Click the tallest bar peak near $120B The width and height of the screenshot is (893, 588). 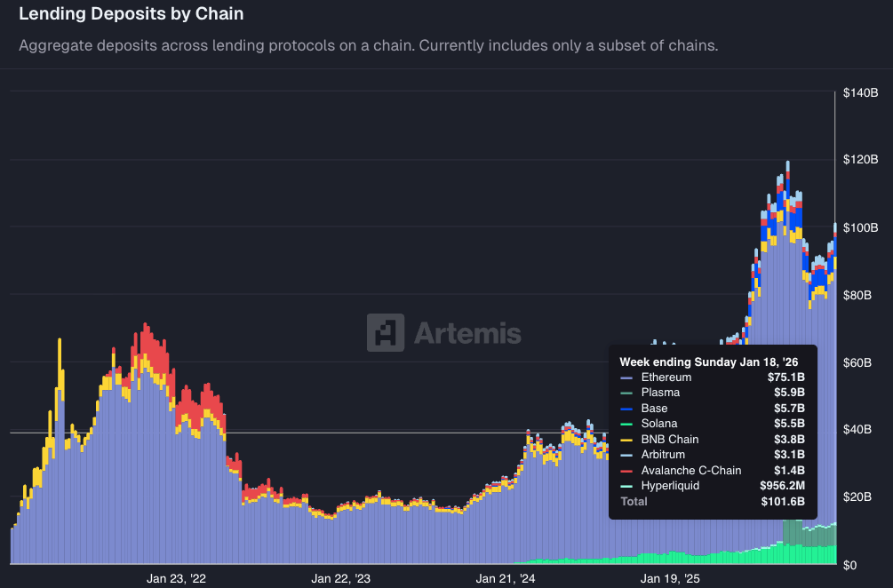tap(788, 171)
